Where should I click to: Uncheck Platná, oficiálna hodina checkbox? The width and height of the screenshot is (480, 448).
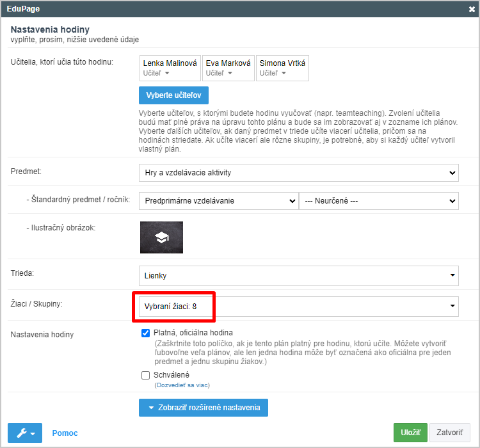pyautogui.click(x=145, y=333)
